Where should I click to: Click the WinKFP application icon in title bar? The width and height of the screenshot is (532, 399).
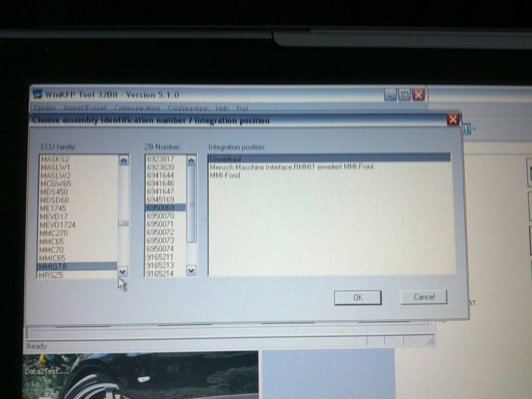37,94
